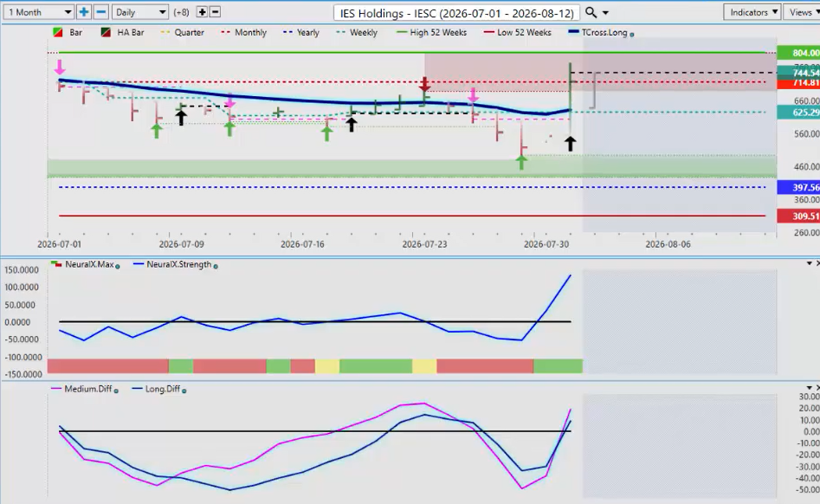Click the NeuralX.Strength legend label
Viewport: 820px width, 504px height.
click(x=179, y=264)
